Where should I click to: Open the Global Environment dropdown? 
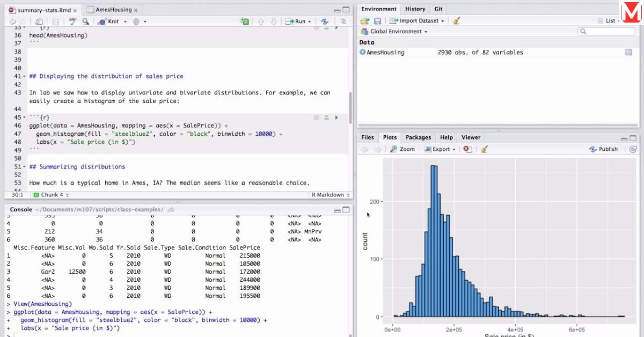(394, 32)
